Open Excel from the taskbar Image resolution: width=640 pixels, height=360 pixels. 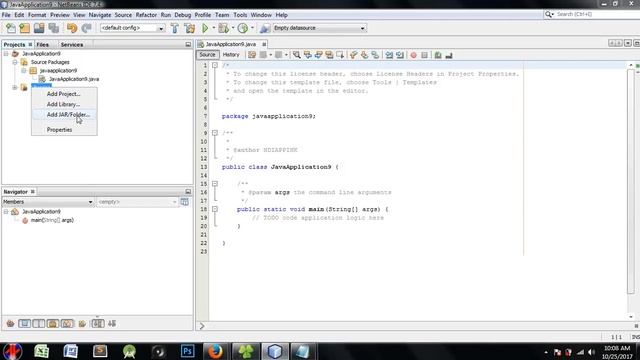pos(41,351)
